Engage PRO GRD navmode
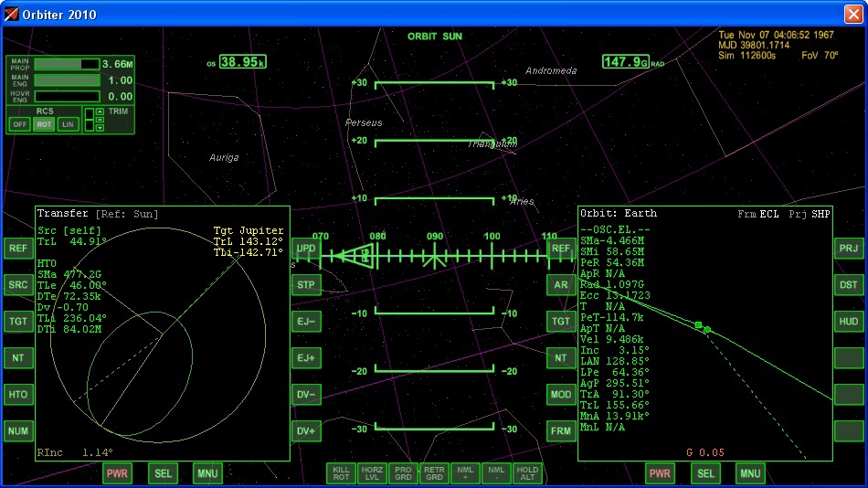This screenshot has width=868, height=488. pos(403,473)
